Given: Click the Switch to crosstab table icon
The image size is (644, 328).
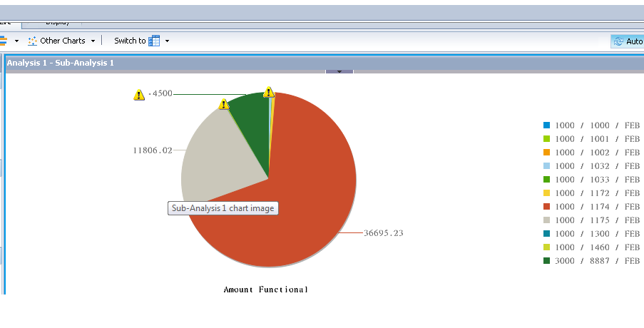Looking at the screenshot, I should tap(154, 41).
